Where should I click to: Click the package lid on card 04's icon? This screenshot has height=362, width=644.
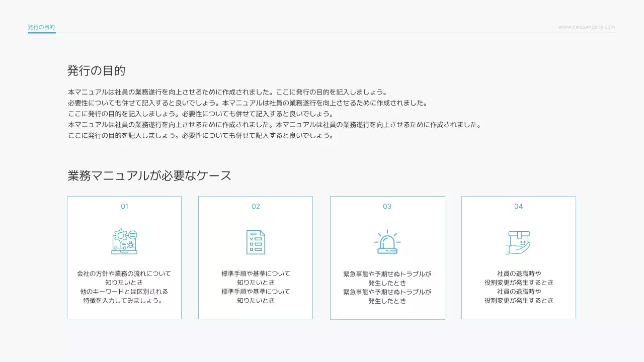[x=519, y=234]
